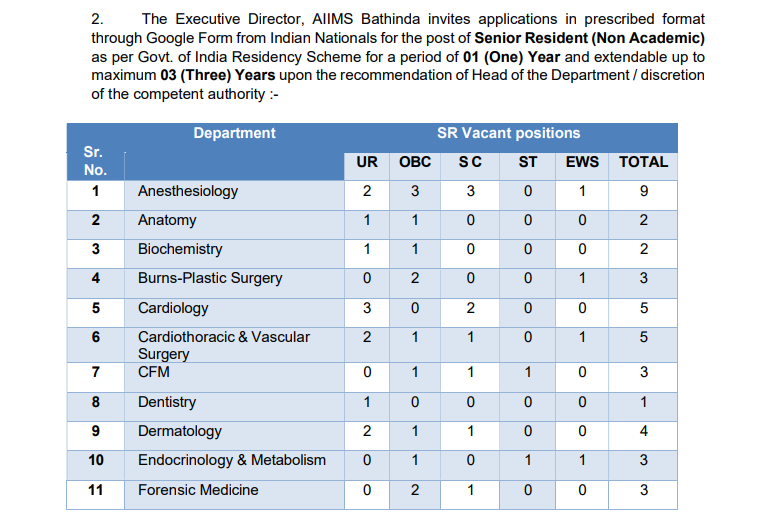770x522 pixels.
Task: Click bold text 01 (One) Year
Action: pyautogui.click(x=511, y=56)
